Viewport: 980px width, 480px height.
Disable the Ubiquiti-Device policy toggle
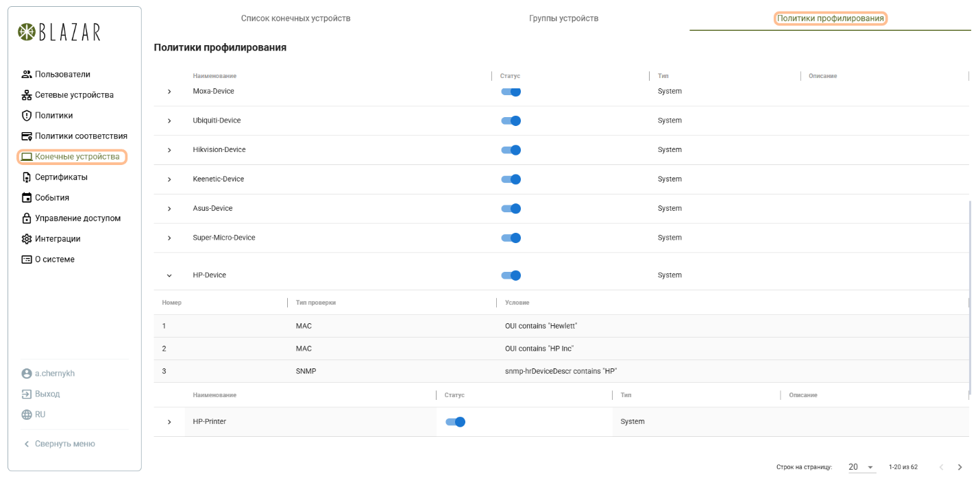point(511,121)
